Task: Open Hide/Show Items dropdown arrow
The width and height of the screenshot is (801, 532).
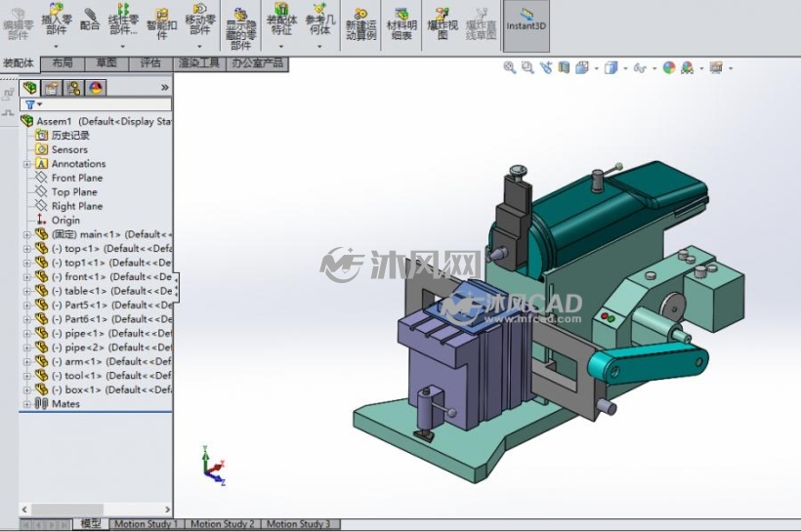Action: (x=654, y=68)
